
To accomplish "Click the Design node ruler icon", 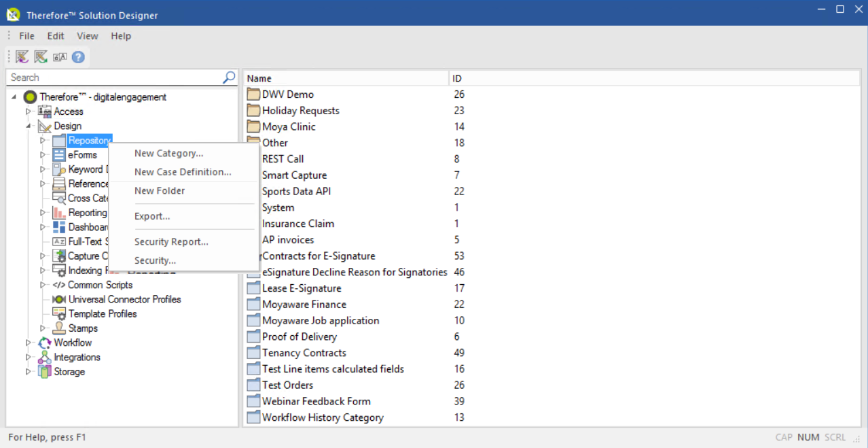I will 45,126.
